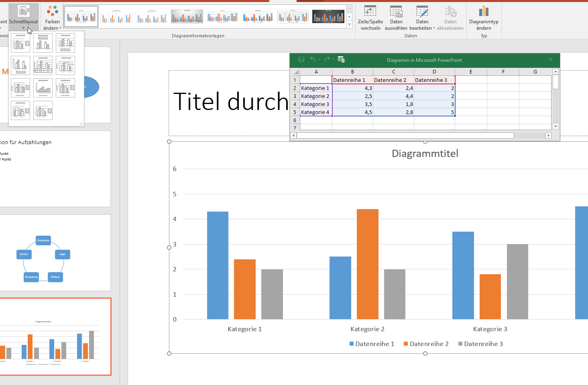Redo in the chart data sheet window

[327, 59]
